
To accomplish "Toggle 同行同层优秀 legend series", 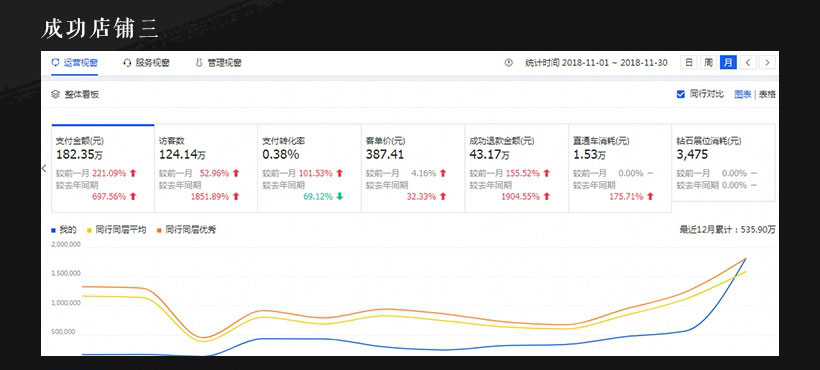I will tap(186, 230).
